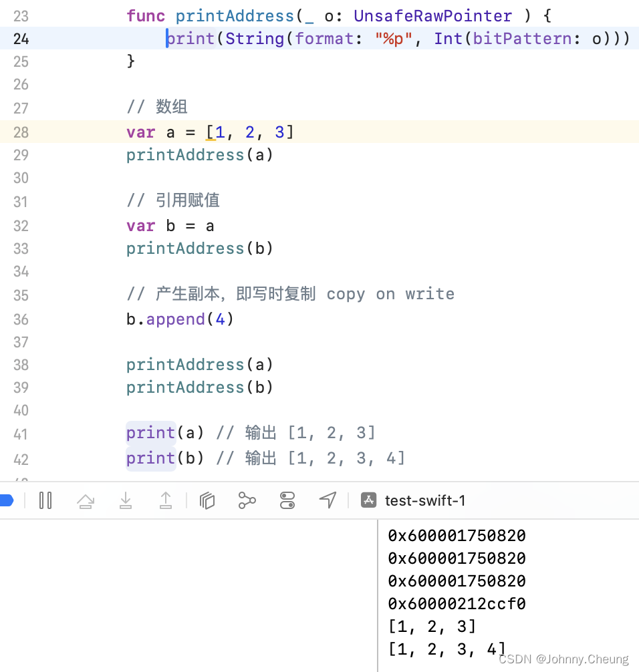Click the Step Over debug icon
639x672 pixels.
(x=86, y=500)
